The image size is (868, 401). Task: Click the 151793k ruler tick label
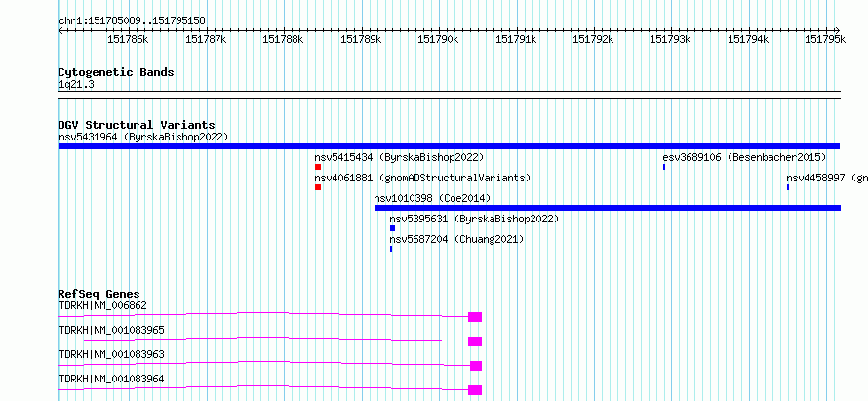[670, 39]
